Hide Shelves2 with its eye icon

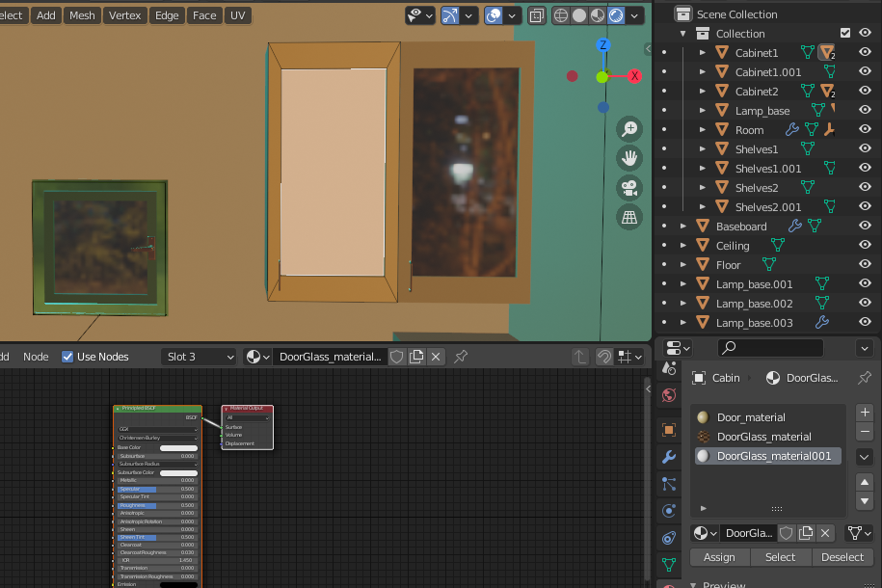865,187
